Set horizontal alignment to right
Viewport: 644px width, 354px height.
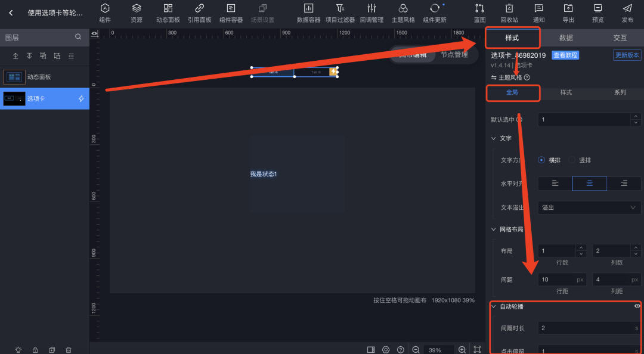pyautogui.click(x=624, y=184)
